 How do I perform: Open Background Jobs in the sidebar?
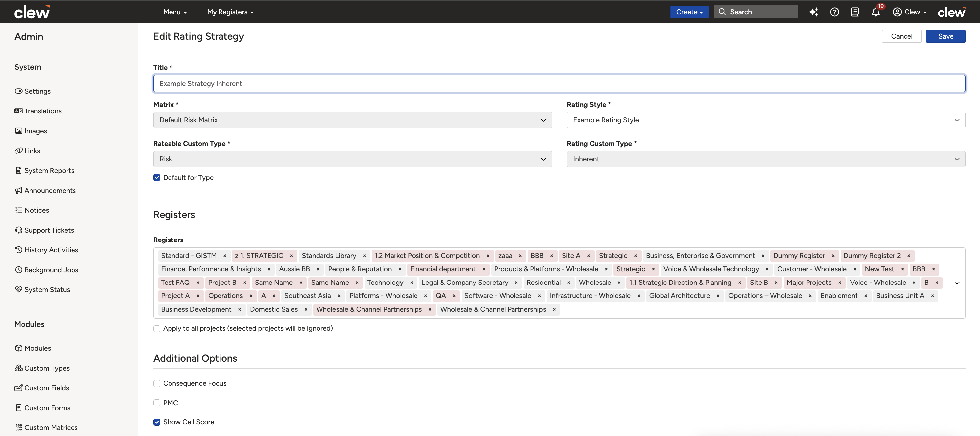pos(46,270)
